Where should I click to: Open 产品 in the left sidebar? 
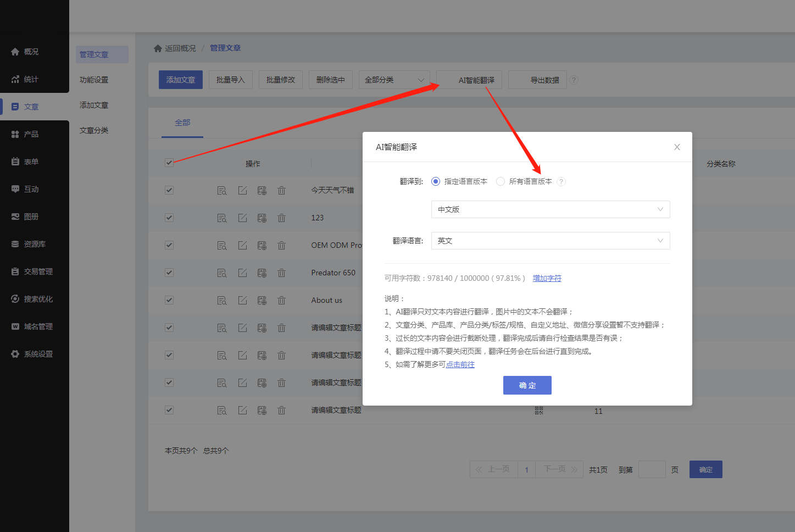(31, 134)
